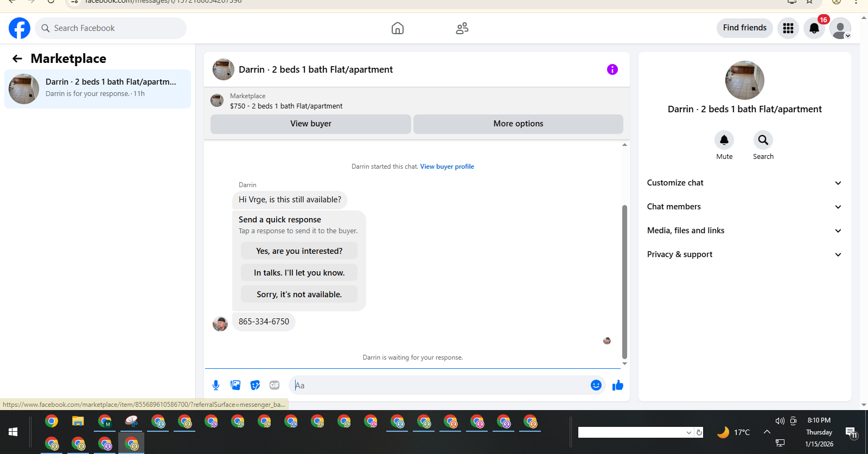Select the Darrin conversation in Marketplace list
The height and width of the screenshot is (454, 868).
click(x=98, y=89)
